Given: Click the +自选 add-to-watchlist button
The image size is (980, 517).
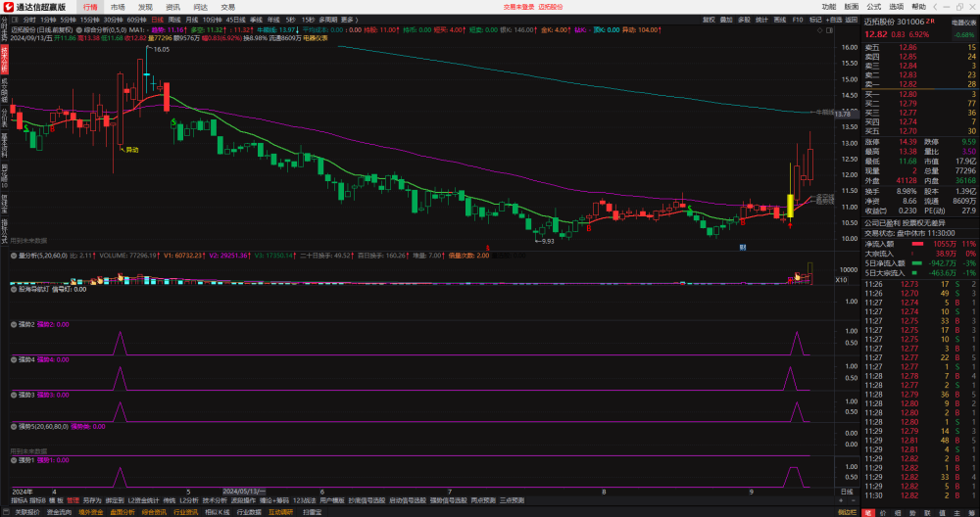Looking at the screenshot, I should 834,20.
